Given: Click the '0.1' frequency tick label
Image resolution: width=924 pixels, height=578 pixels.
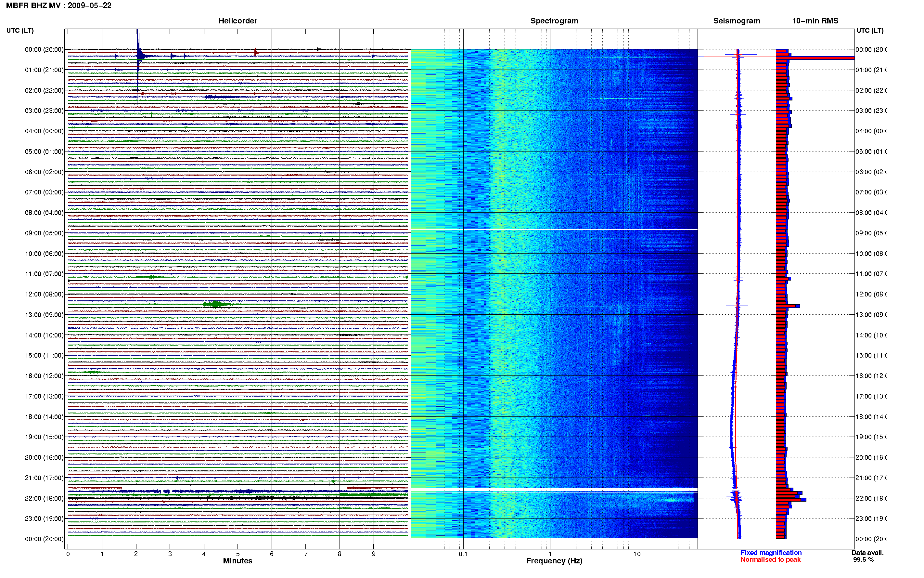Looking at the screenshot, I should pos(463,554).
